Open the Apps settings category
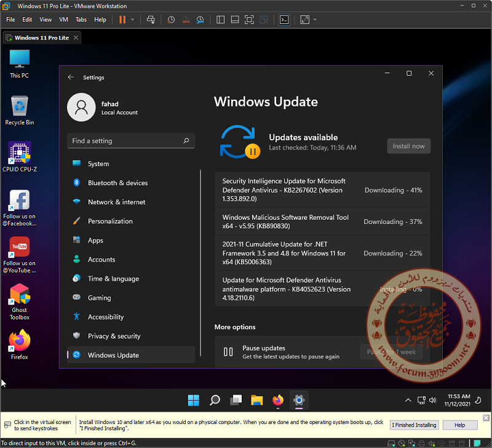This screenshot has height=448, width=492. pyautogui.click(x=131, y=241)
